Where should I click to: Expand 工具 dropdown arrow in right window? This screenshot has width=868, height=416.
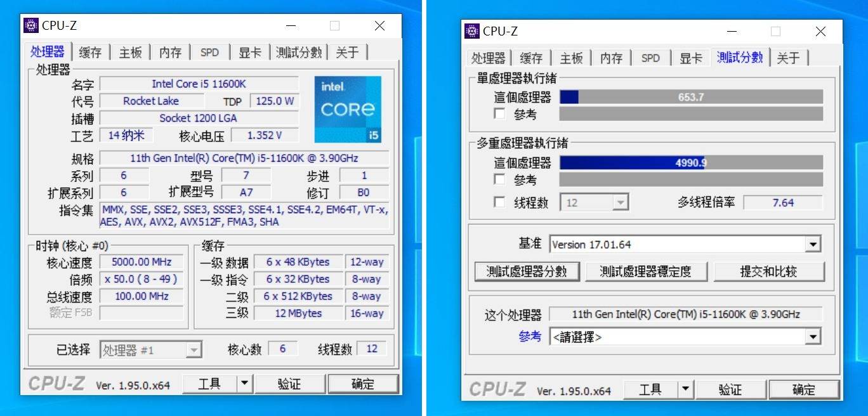(x=685, y=389)
